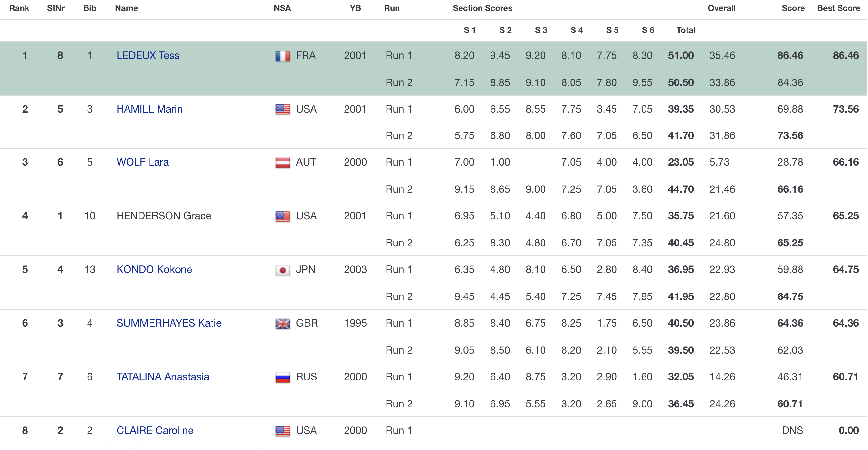Click the Best Score column header
868x450 pixels.
(838, 8)
